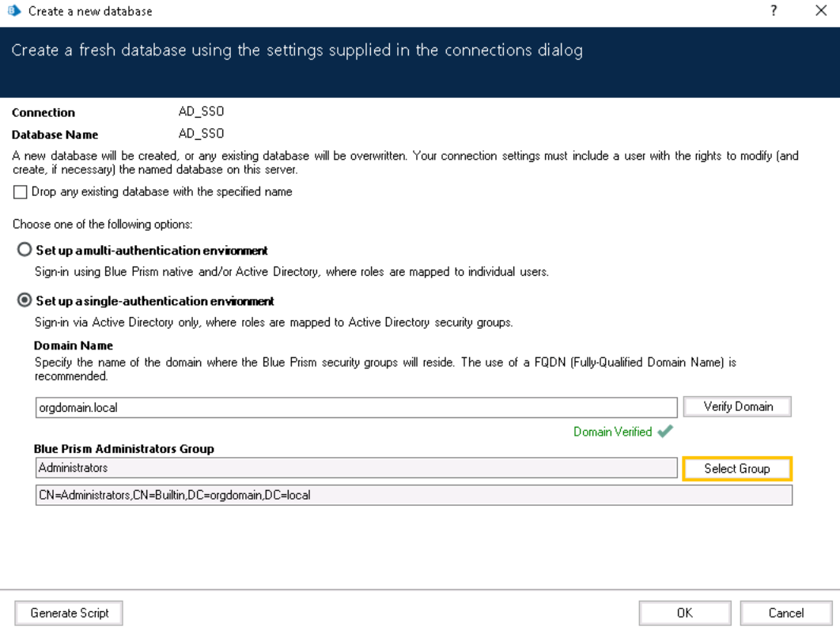Click the Blue Prism title bar icon
The width and height of the screenshot is (840, 634).
[x=14, y=11]
